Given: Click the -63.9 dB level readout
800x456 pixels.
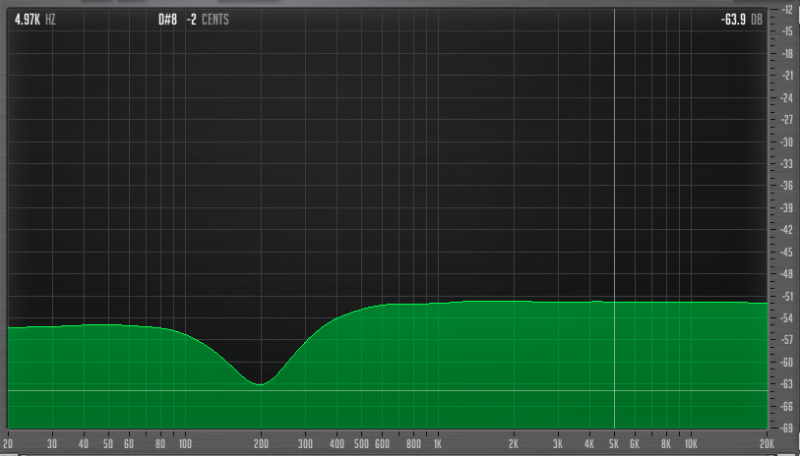Looking at the screenshot, I should click(741, 19).
